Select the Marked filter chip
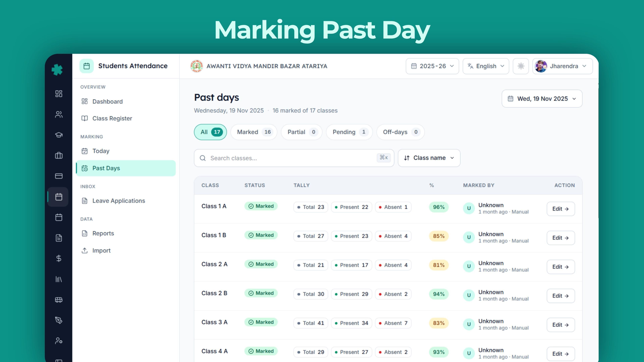644x362 pixels. (254, 132)
